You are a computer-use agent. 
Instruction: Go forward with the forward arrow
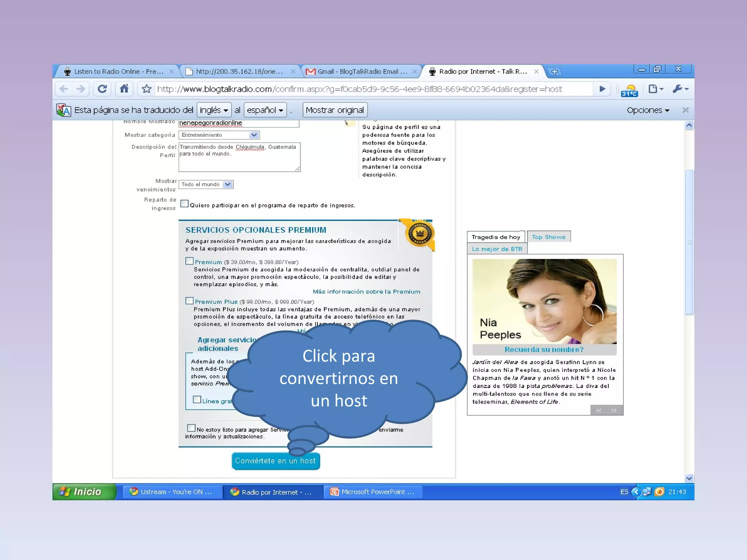click(81, 89)
